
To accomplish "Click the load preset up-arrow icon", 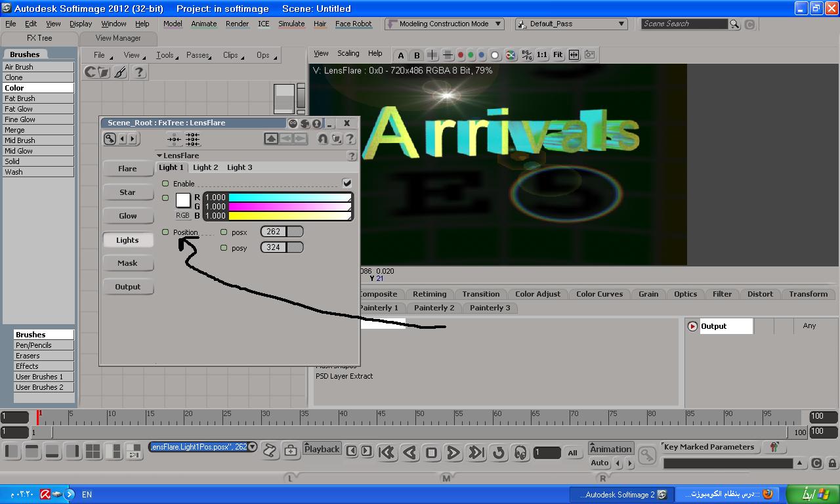I will click(x=271, y=138).
